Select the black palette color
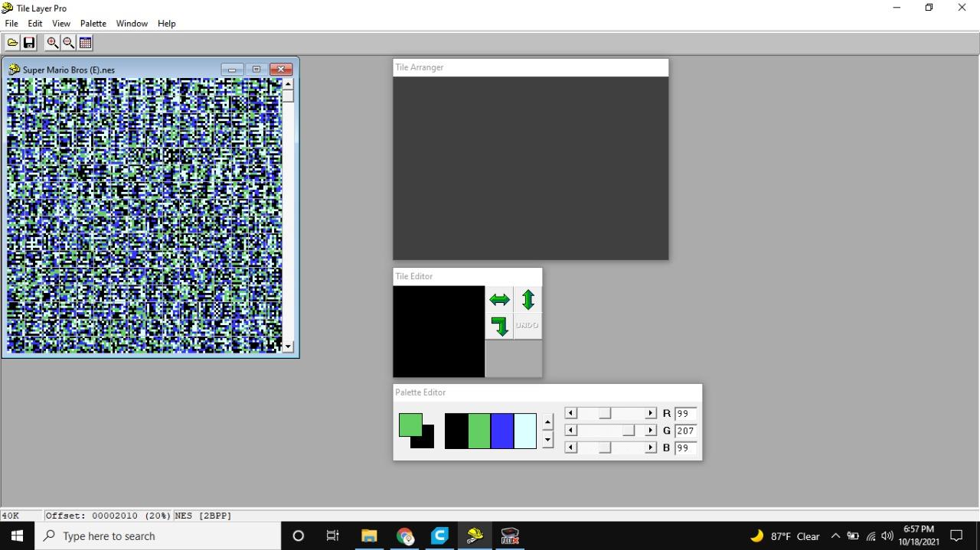 click(x=456, y=431)
